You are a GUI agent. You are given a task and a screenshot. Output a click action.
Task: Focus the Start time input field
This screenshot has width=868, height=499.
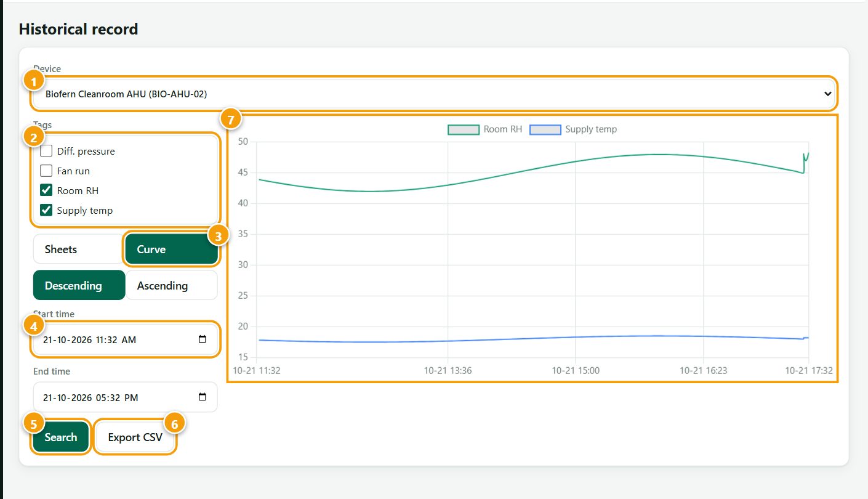click(x=126, y=339)
